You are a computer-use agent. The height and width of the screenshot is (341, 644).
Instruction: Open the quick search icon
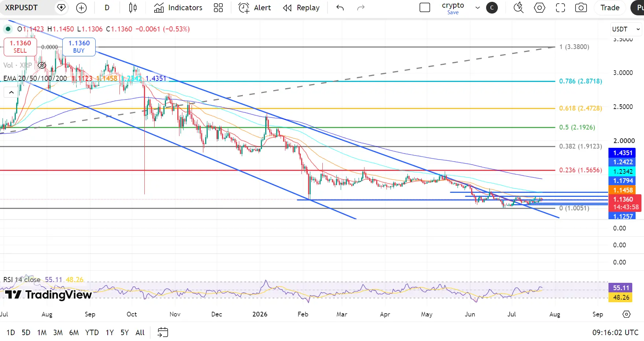[x=518, y=8]
